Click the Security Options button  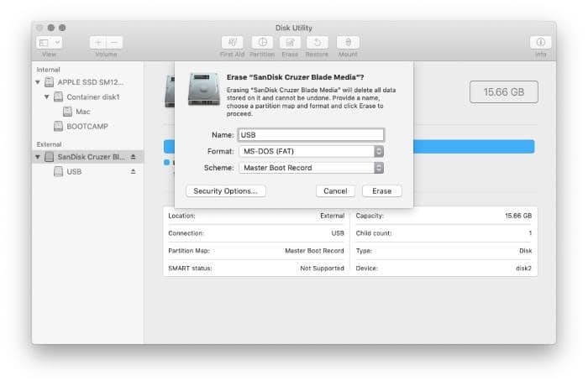click(x=225, y=191)
